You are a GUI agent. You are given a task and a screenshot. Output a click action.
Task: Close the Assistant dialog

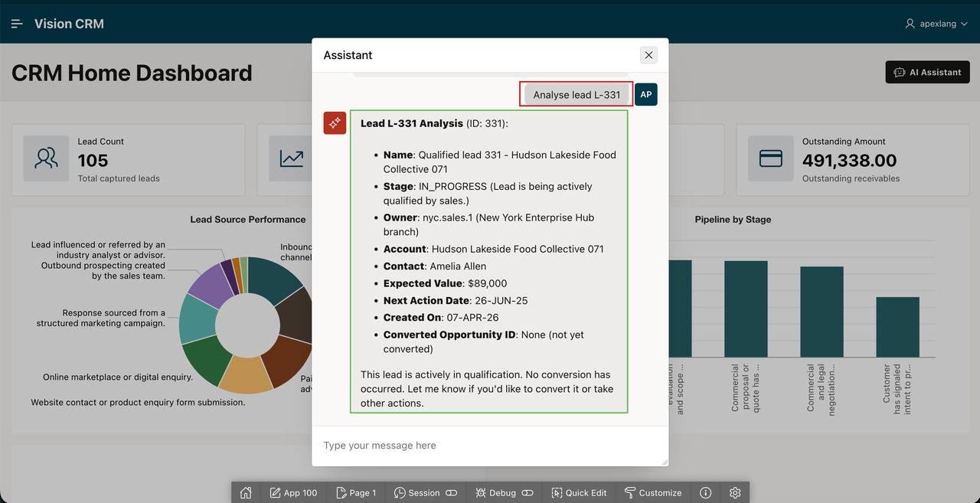coord(648,55)
